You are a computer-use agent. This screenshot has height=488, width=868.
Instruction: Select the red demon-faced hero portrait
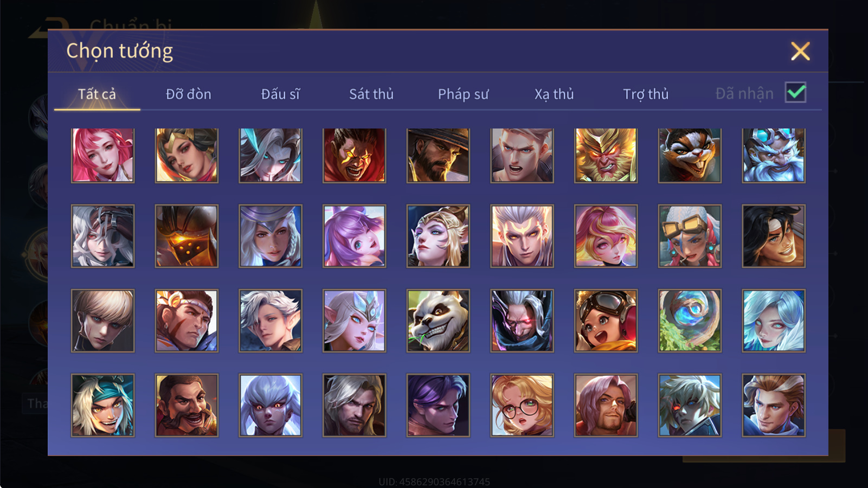[355, 155]
